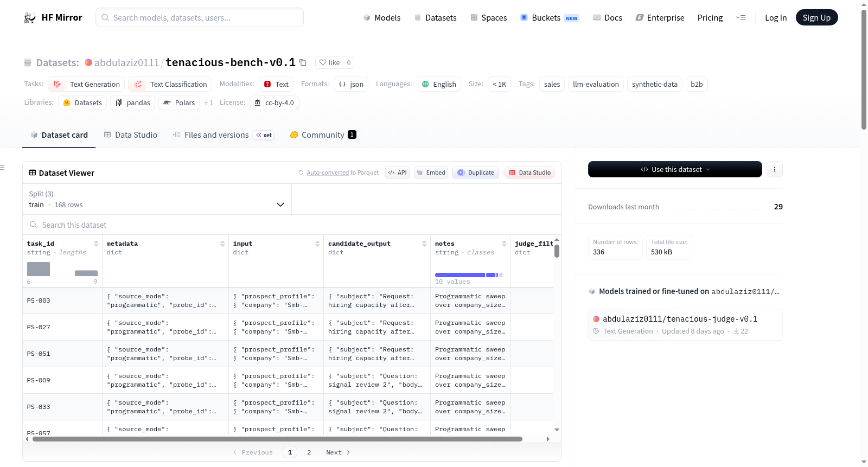
Task: Select the PS-027 row cell
Action: pyautogui.click(x=62, y=327)
